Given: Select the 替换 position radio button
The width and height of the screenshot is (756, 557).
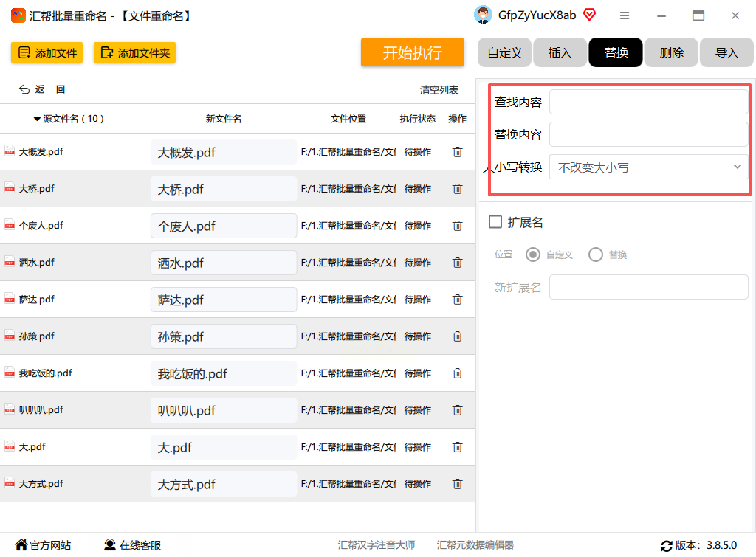Looking at the screenshot, I should pos(596,255).
